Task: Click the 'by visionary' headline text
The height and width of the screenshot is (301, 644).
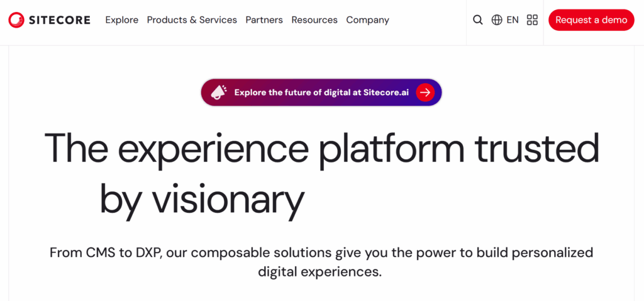Action: [x=202, y=199]
